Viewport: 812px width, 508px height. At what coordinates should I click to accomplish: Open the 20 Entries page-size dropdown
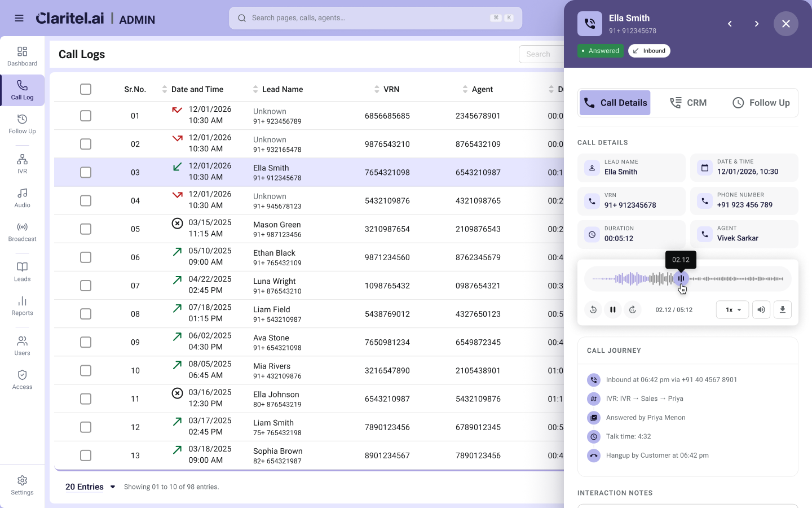(x=90, y=487)
